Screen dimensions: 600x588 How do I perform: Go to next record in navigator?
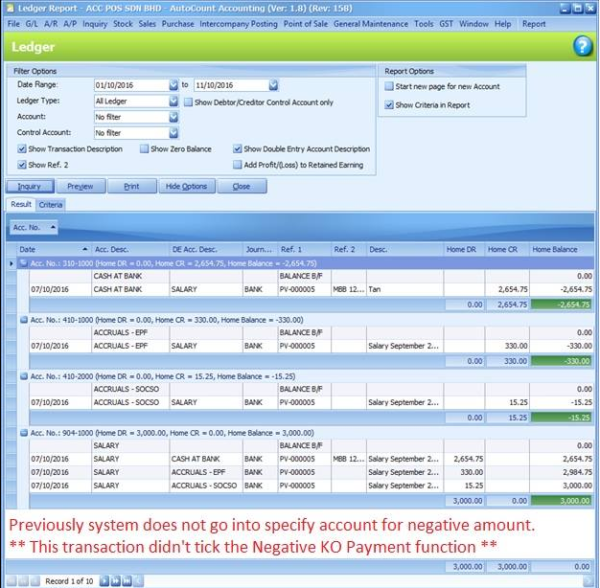point(104,581)
